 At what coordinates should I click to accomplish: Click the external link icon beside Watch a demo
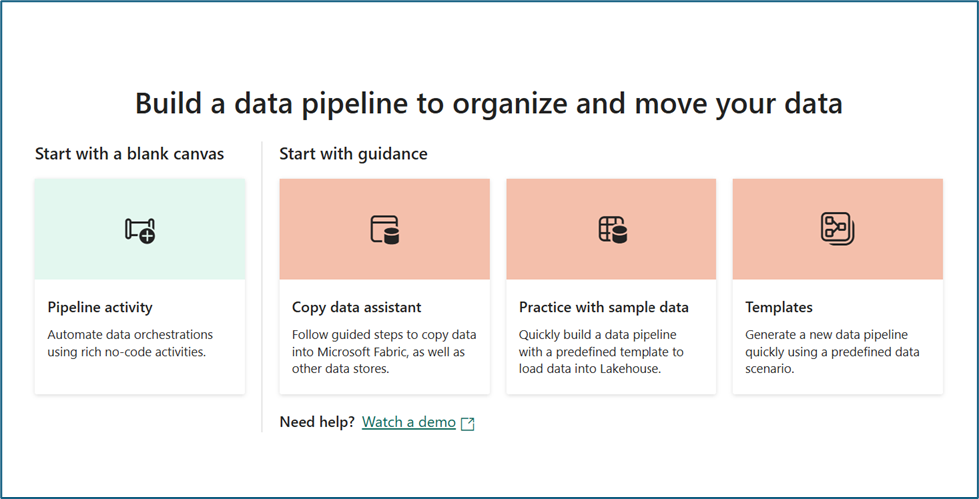[x=468, y=423]
